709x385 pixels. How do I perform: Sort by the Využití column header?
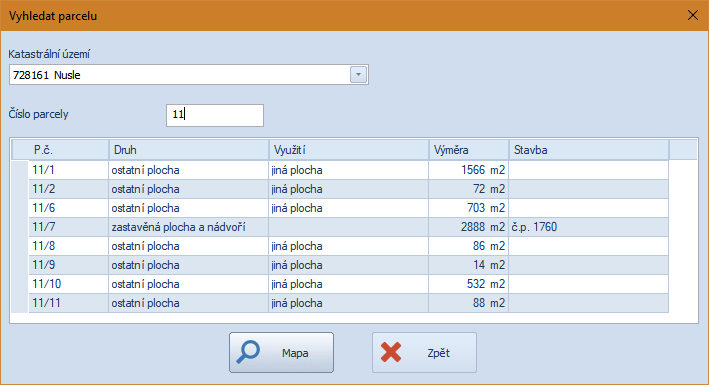tap(349, 150)
